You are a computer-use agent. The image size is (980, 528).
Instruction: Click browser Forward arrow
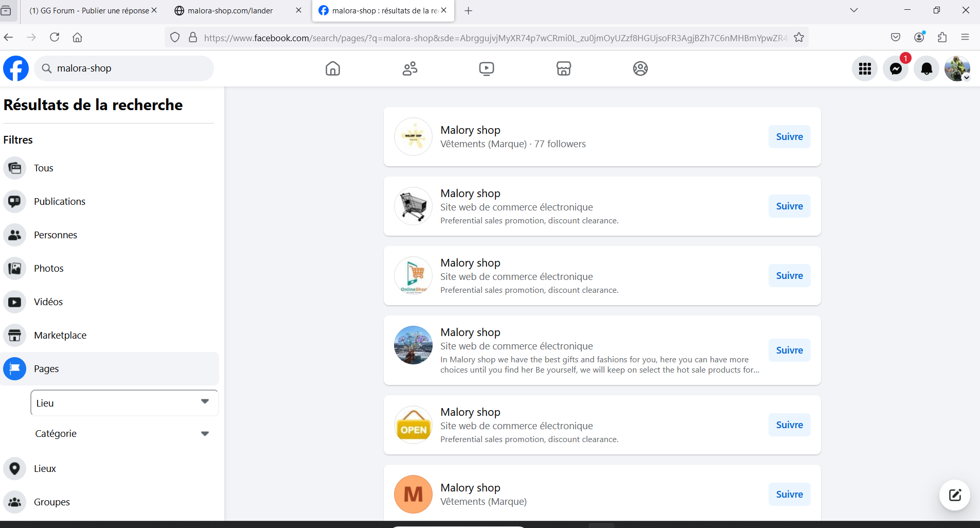[x=31, y=37]
